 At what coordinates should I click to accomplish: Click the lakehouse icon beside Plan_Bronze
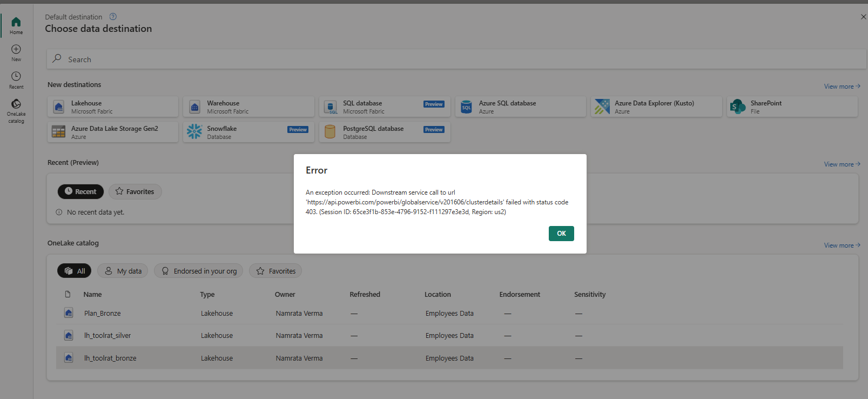[x=69, y=313]
